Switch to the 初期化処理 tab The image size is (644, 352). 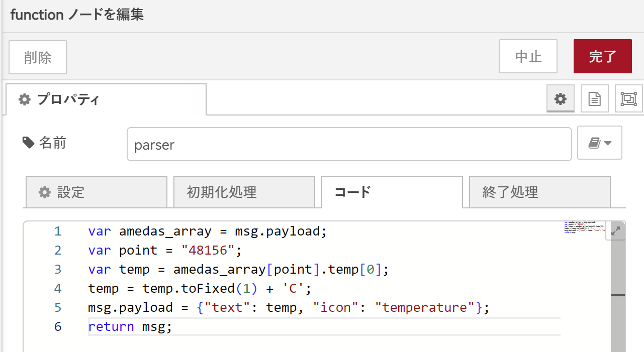(x=244, y=192)
